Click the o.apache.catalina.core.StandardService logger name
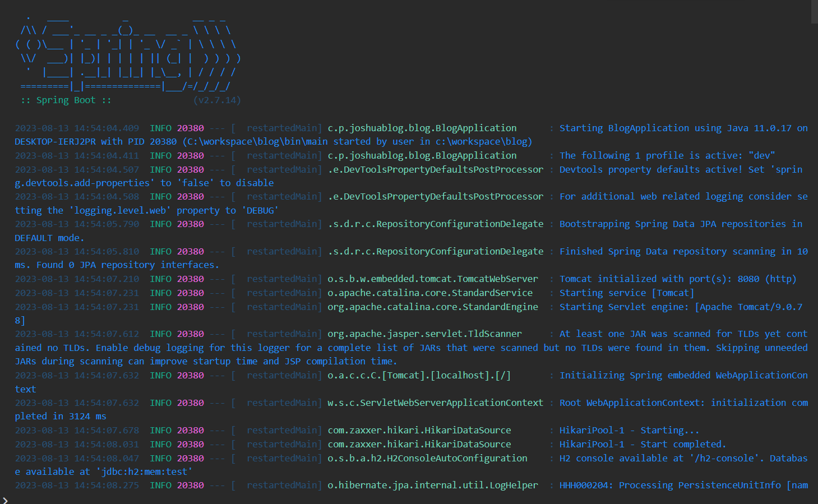The width and height of the screenshot is (818, 504). pos(430,293)
